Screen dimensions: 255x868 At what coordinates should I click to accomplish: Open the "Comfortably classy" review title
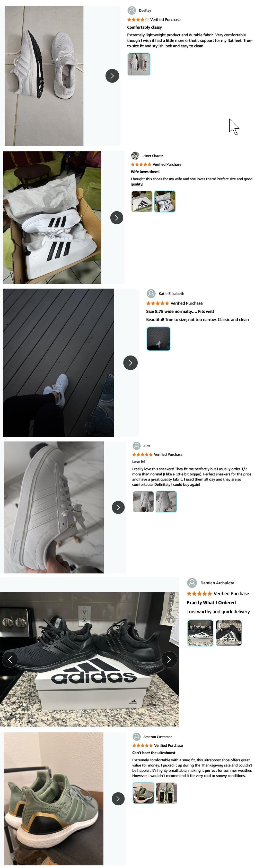pos(144,27)
